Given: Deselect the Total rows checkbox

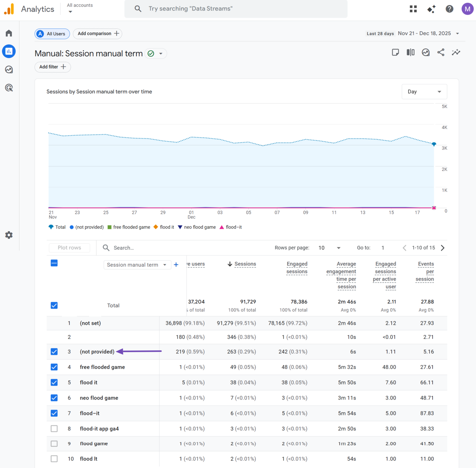Looking at the screenshot, I should [54, 305].
